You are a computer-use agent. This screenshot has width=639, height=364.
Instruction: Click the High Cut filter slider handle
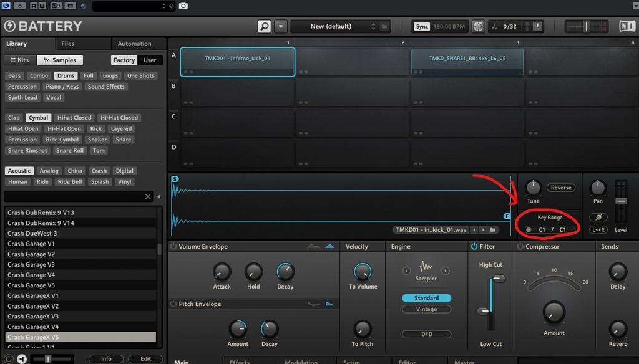click(x=499, y=279)
